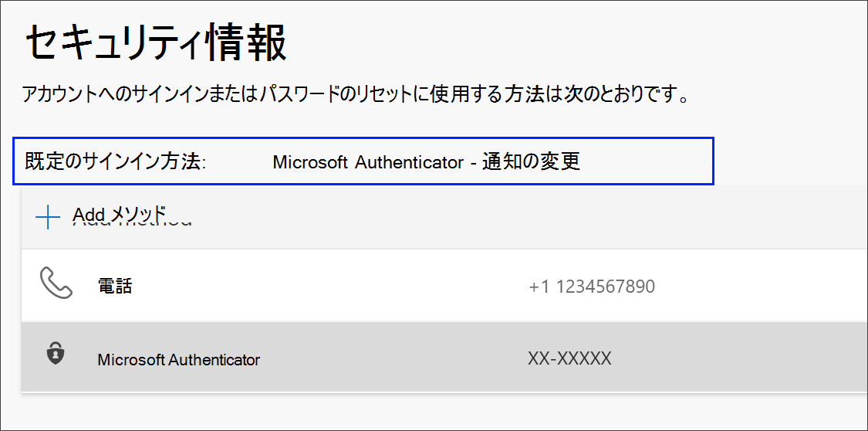The image size is (868, 431).
Task: Click the 既定のサインイン方法 label
Action: [116, 162]
